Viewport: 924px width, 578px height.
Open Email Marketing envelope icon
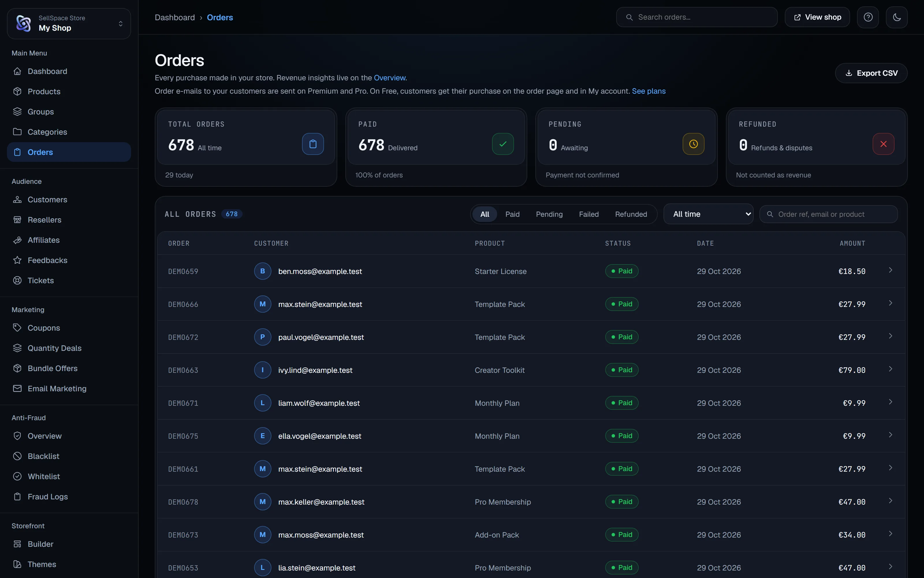[x=17, y=388]
